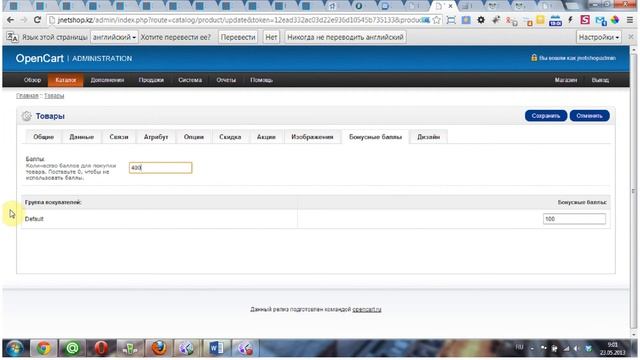This screenshot has height=360, width=640.
Task: Reload the page with refresh icon
Action: pyautogui.click(x=37, y=20)
